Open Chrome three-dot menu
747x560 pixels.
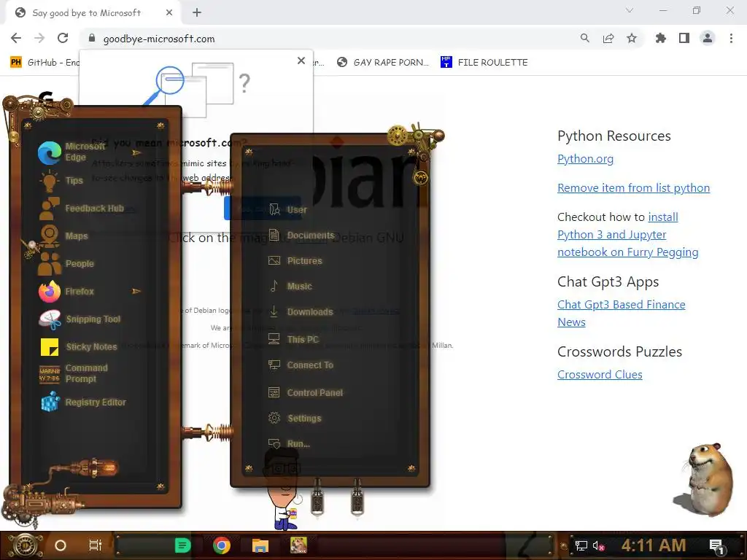click(x=731, y=38)
